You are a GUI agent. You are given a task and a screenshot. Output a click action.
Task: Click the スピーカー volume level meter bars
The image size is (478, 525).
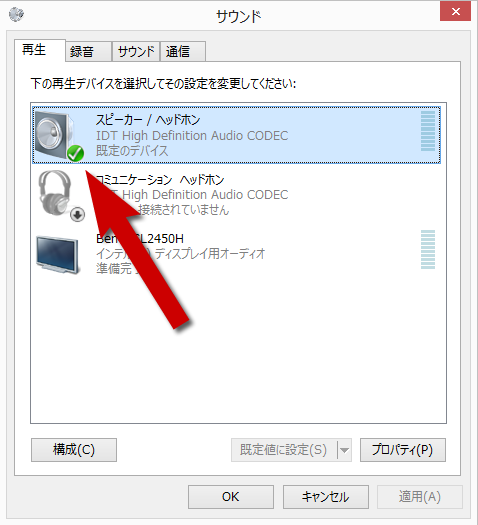pyautogui.click(x=428, y=131)
